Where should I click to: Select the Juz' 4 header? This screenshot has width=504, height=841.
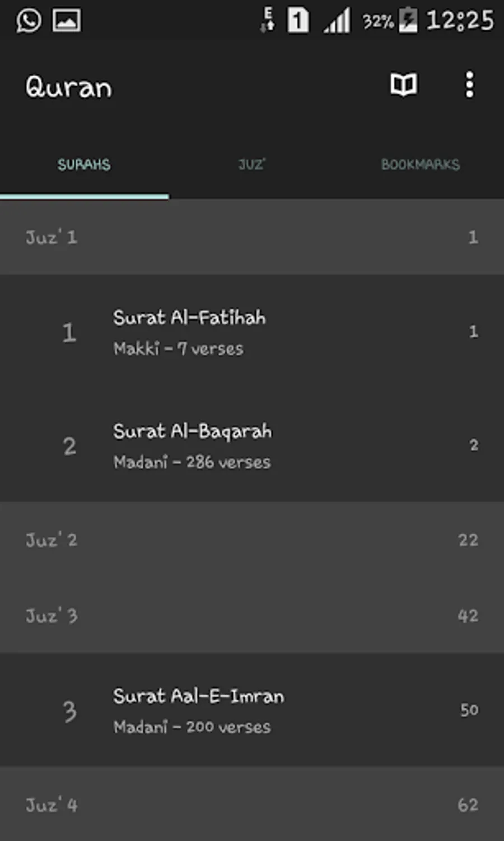pos(252,805)
